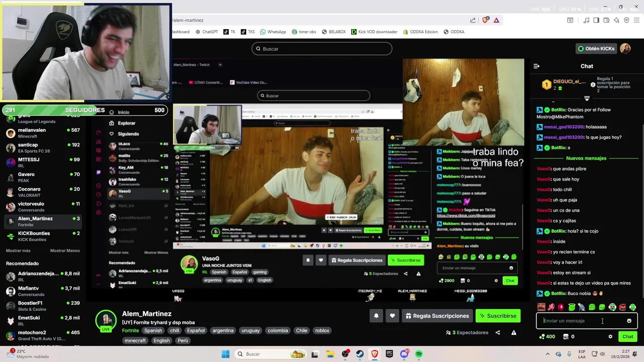Click the Fortnite category link under stream title
This screenshot has width=644, height=362.
[130, 330]
